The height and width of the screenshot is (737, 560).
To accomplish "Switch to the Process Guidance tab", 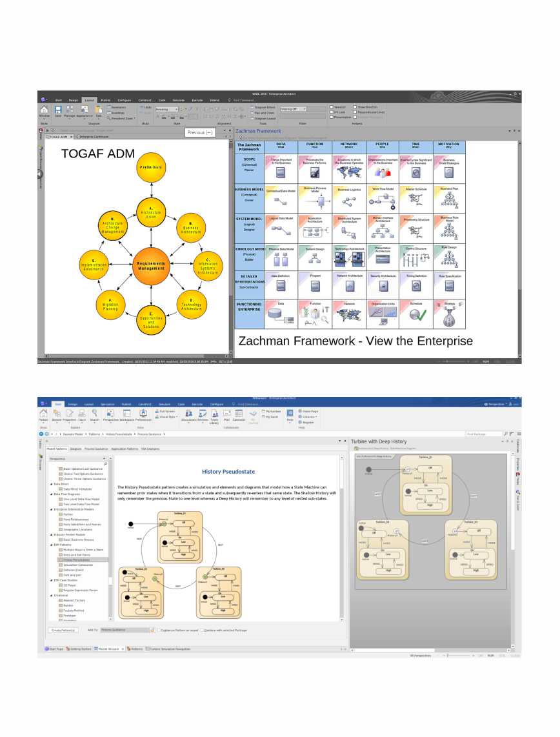I will tap(96, 449).
